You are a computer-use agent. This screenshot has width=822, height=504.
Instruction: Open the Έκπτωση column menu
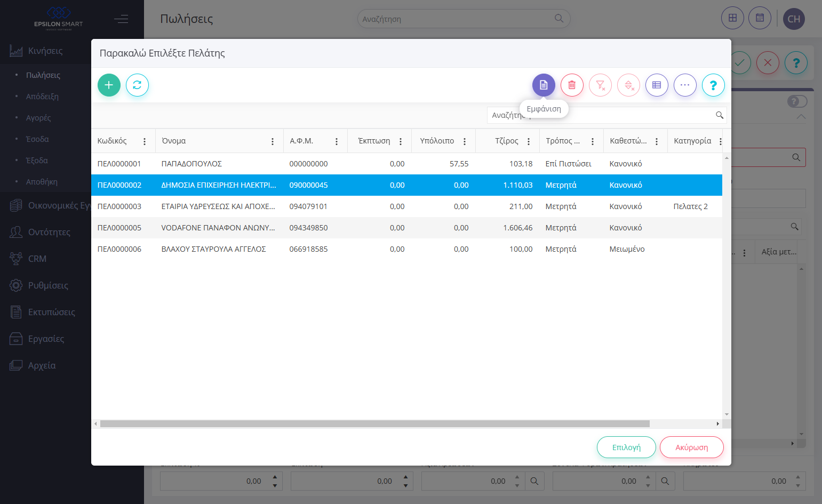pos(401,141)
